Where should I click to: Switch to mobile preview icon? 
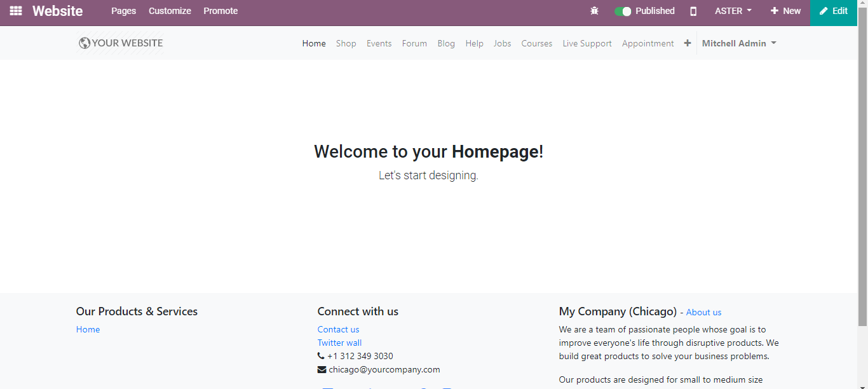coord(693,11)
